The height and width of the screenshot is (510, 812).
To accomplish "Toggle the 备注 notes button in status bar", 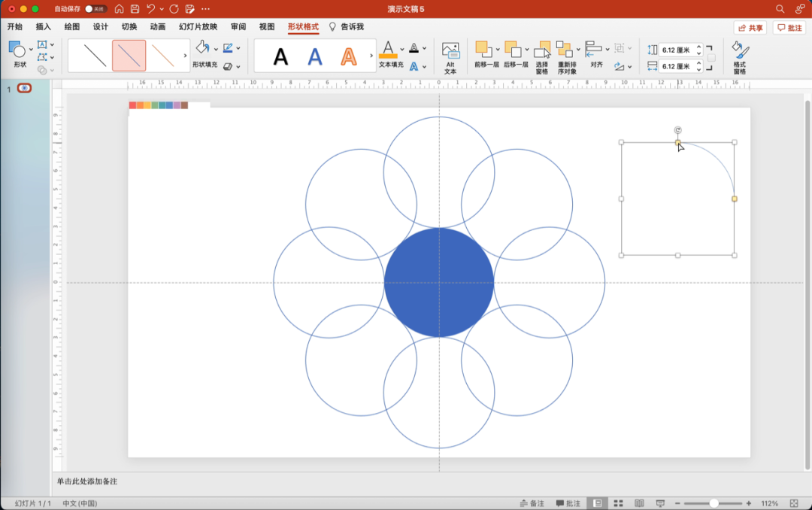I will 532,503.
